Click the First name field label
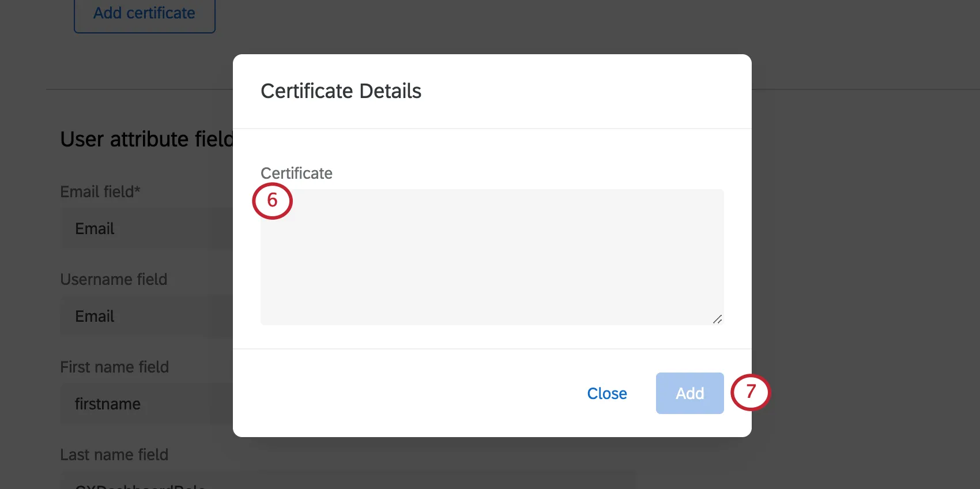 [x=115, y=367]
